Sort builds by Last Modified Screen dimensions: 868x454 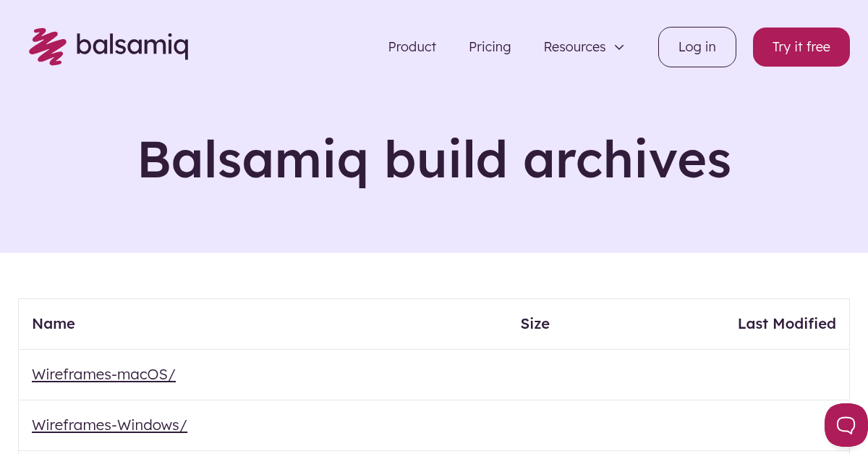click(x=787, y=324)
